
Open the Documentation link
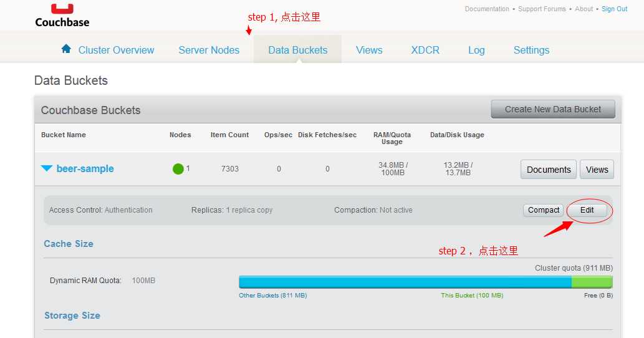487,9
